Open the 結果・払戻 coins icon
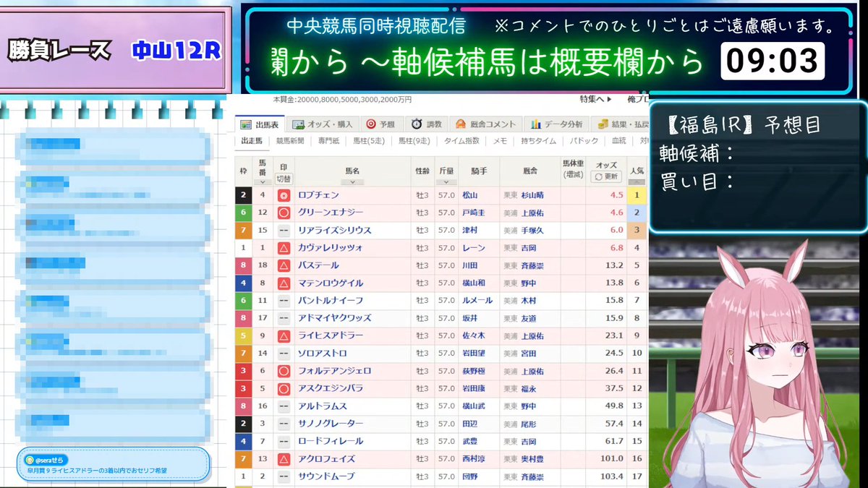868x488 pixels. 603,123
